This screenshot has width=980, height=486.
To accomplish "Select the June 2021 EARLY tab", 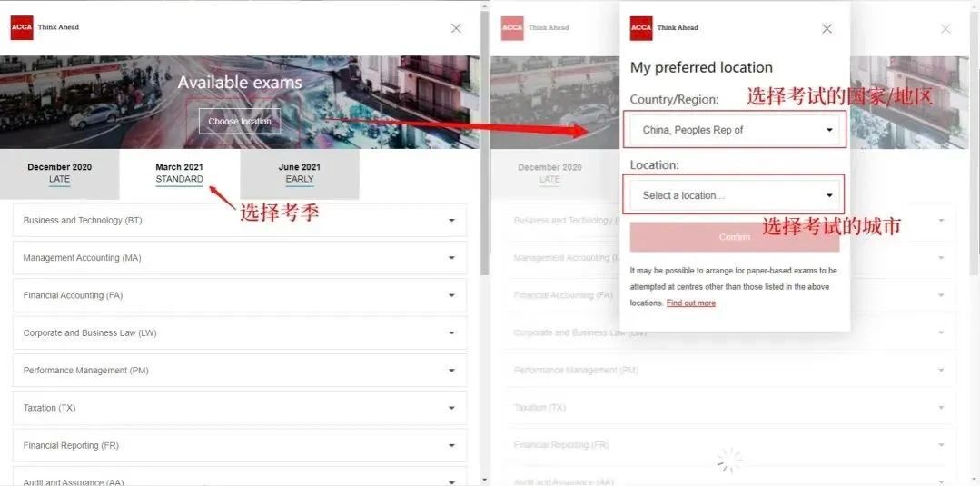I will (x=299, y=174).
